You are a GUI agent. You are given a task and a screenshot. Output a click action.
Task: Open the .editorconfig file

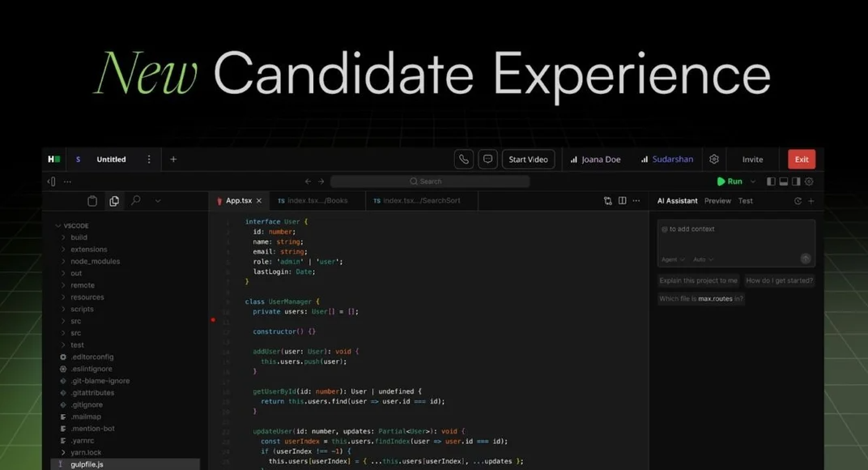pos(87,357)
